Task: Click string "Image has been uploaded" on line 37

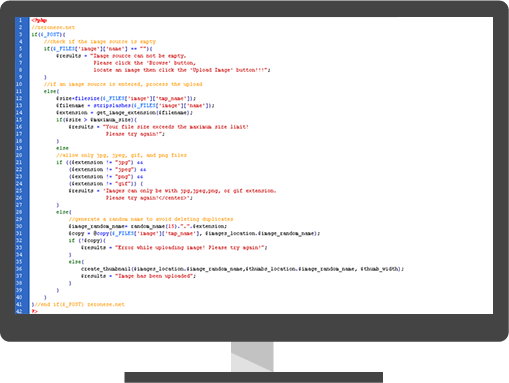Action: [x=154, y=276]
